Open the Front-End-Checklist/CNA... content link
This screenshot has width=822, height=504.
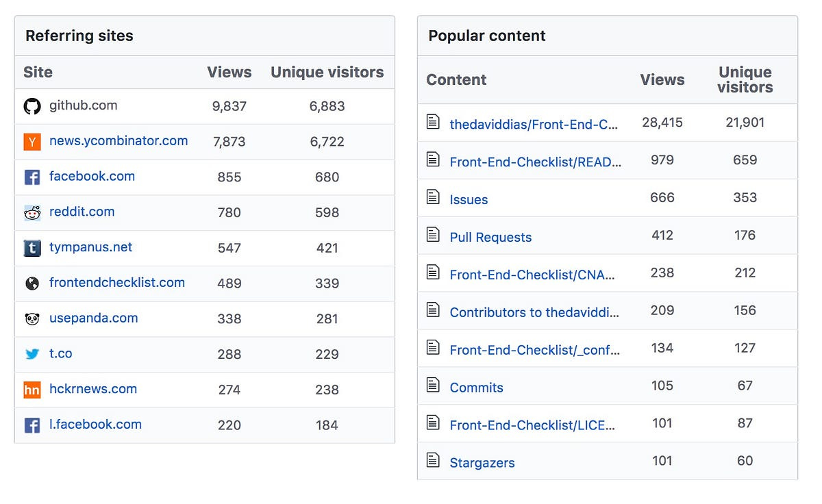click(532, 275)
